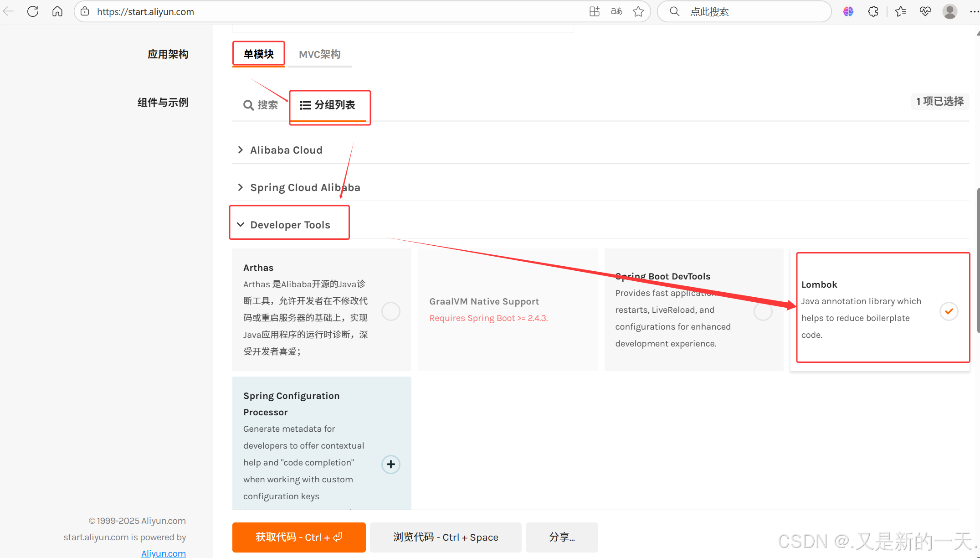Viewport: 980px width, 558px height.
Task: Add page to favorites star icon
Action: [x=638, y=11]
